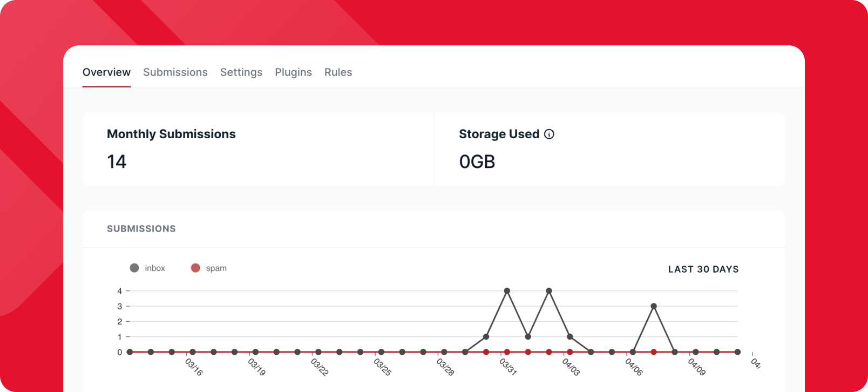This screenshot has height=392, width=868.
Task: Click the LAST 30 DAYS label
Action: point(703,269)
